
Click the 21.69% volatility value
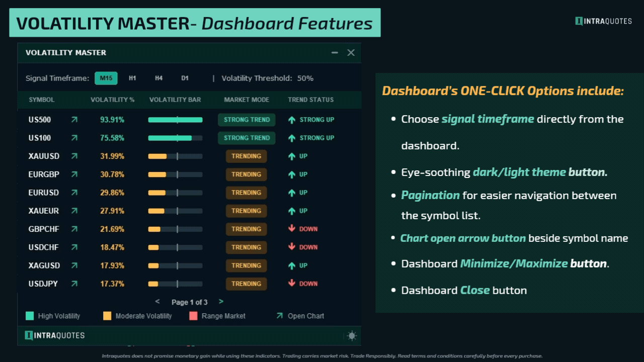tap(112, 229)
